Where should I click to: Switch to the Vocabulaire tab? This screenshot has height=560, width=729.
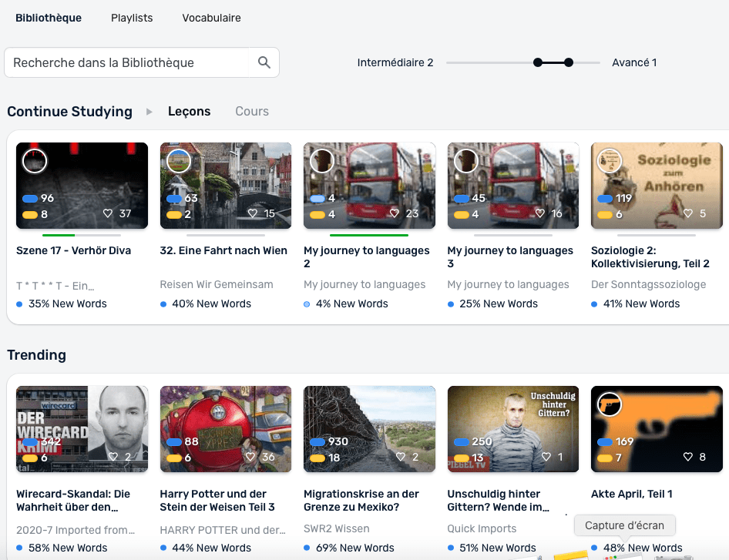point(211,18)
